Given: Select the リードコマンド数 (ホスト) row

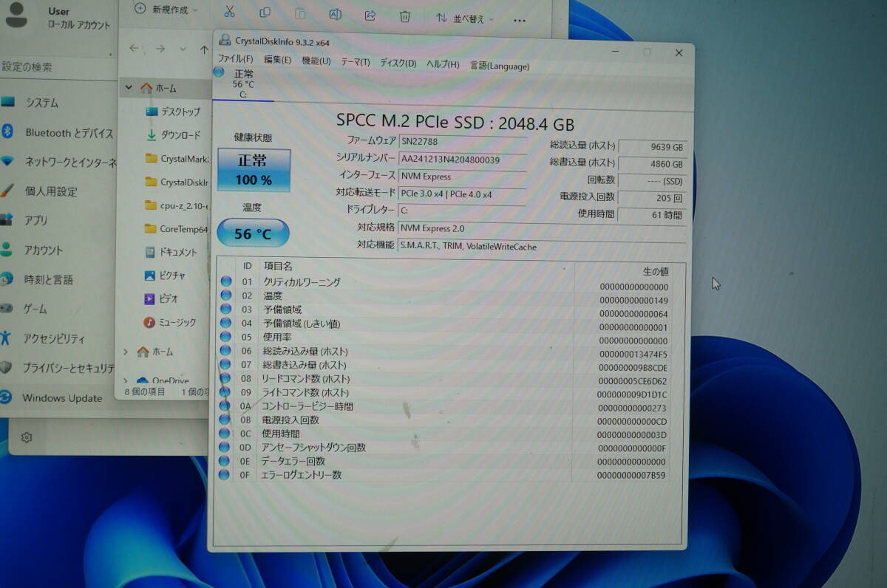Looking at the screenshot, I should click(x=443, y=380).
